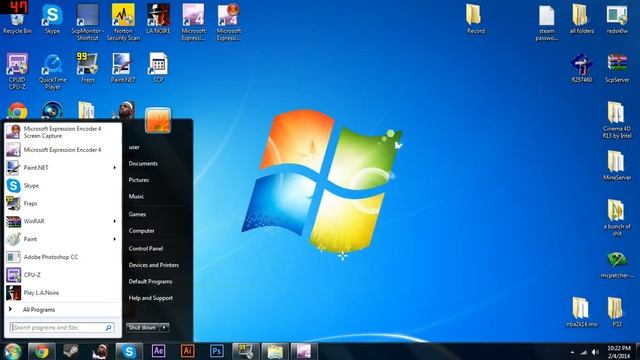Open the mcpatcher desktop icon

click(617, 265)
